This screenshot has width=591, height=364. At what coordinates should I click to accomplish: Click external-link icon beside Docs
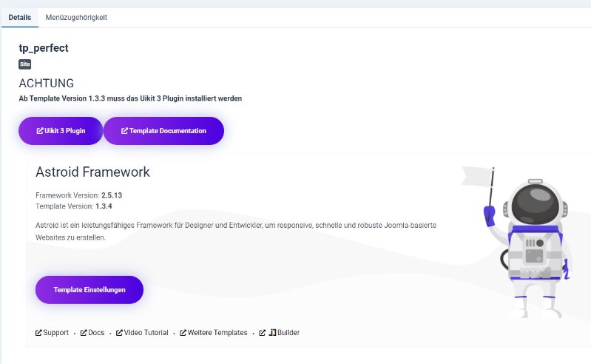tap(84, 333)
